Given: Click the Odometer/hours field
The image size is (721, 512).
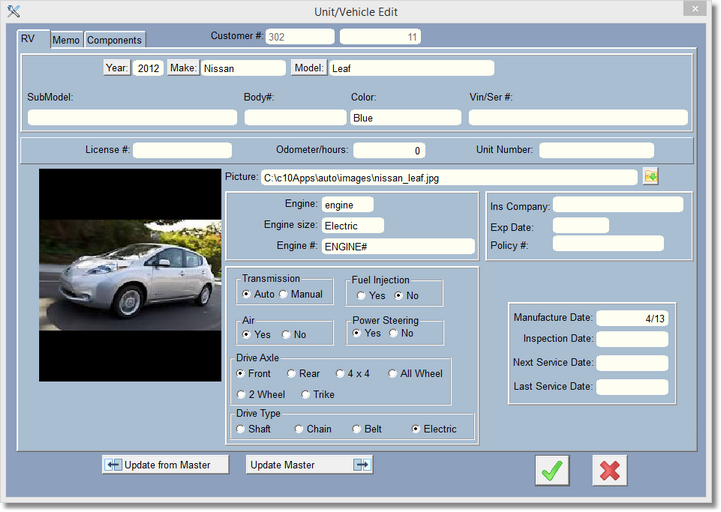Looking at the screenshot, I should tap(389, 150).
